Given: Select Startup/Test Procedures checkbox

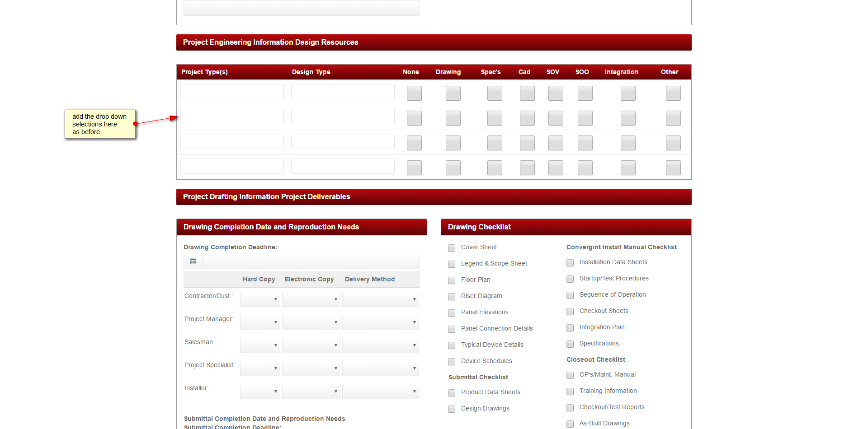Looking at the screenshot, I should [x=570, y=279].
